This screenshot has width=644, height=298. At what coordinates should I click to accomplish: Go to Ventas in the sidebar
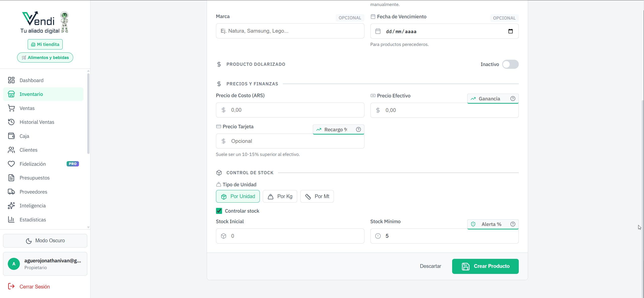coord(27,108)
